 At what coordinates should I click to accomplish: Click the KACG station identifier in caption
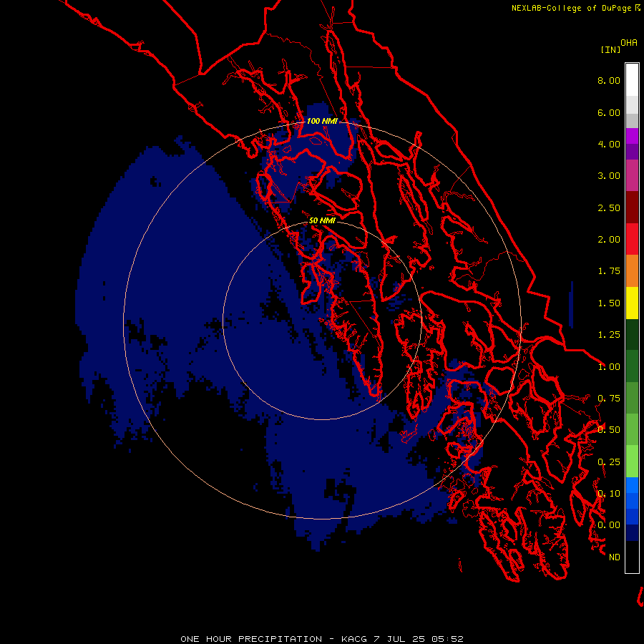[x=354, y=639]
